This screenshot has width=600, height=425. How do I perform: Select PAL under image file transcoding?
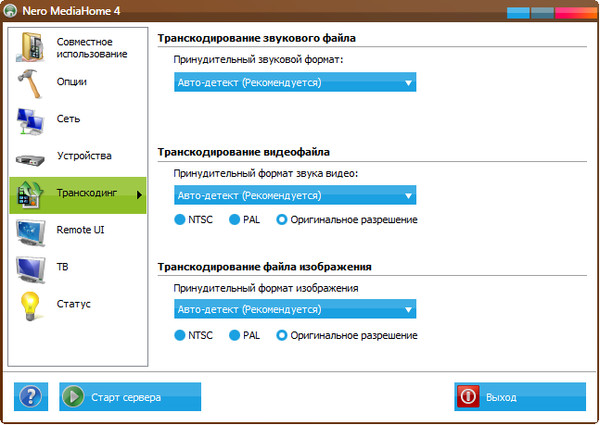tap(235, 336)
